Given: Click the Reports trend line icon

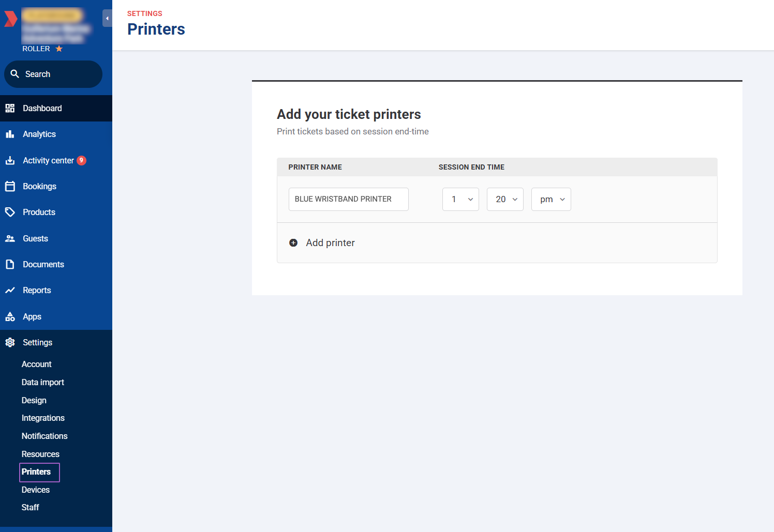Looking at the screenshot, I should tap(10, 290).
